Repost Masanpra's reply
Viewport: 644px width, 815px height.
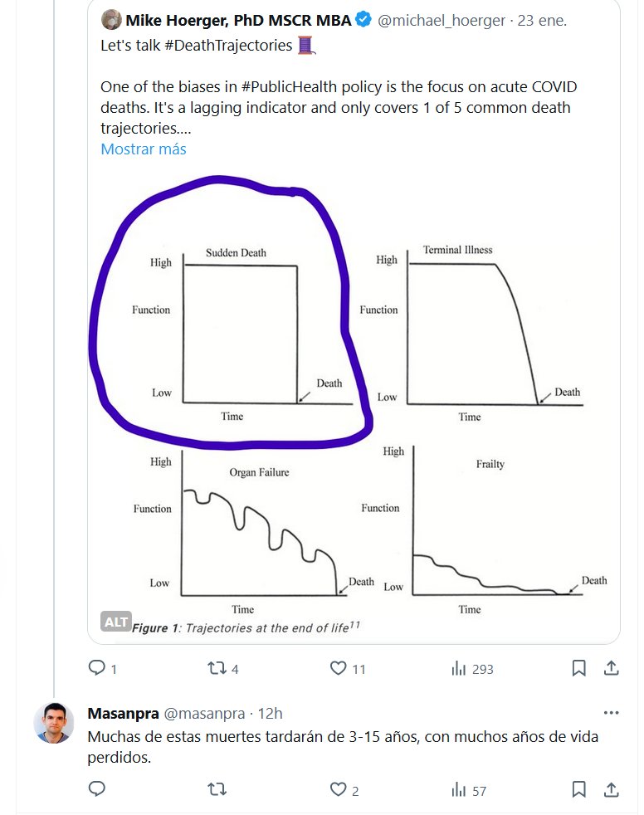(x=216, y=790)
